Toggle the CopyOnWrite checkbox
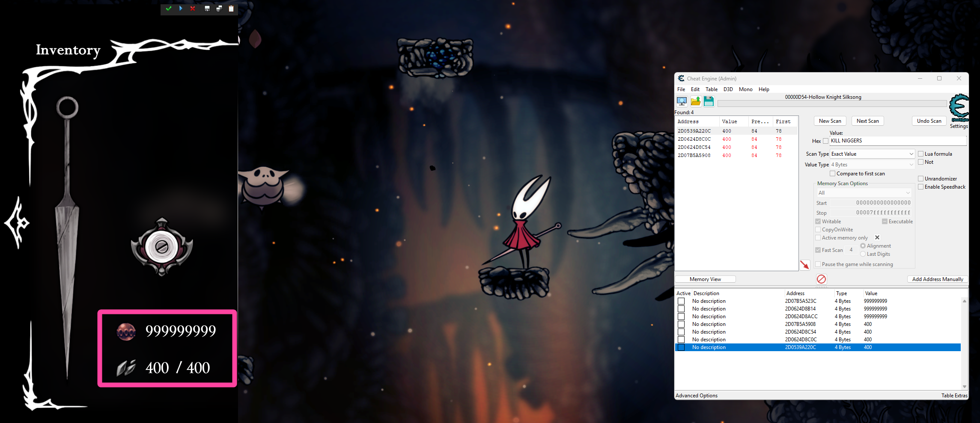Viewport: 980px width, 423px height. (818, 230)
